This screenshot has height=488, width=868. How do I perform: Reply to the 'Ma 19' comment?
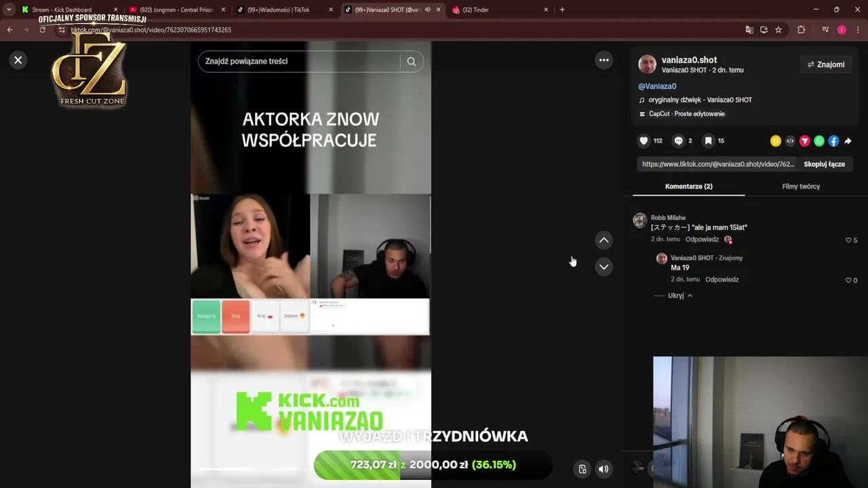coord(722,279)
